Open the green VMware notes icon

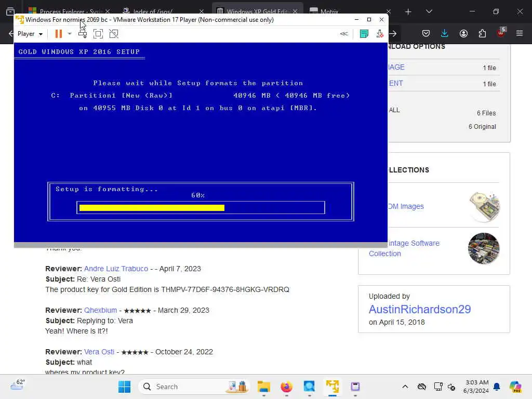[x=364, y=34]
